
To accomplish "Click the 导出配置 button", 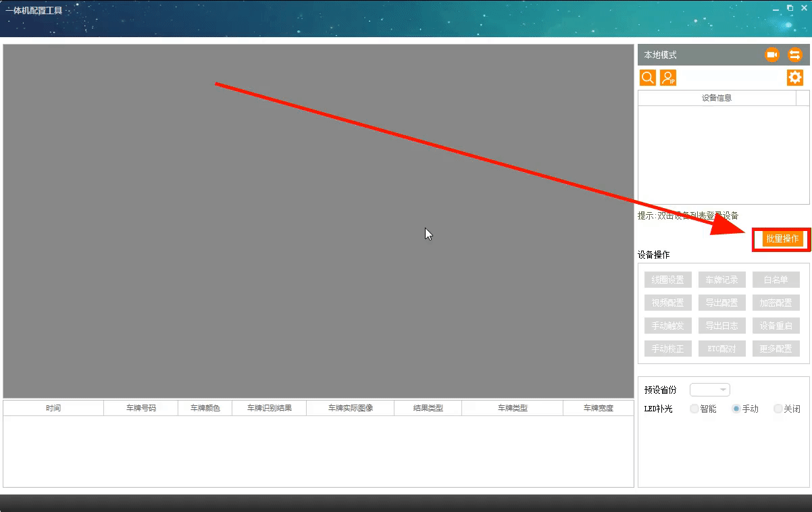I will click(721, 303).
